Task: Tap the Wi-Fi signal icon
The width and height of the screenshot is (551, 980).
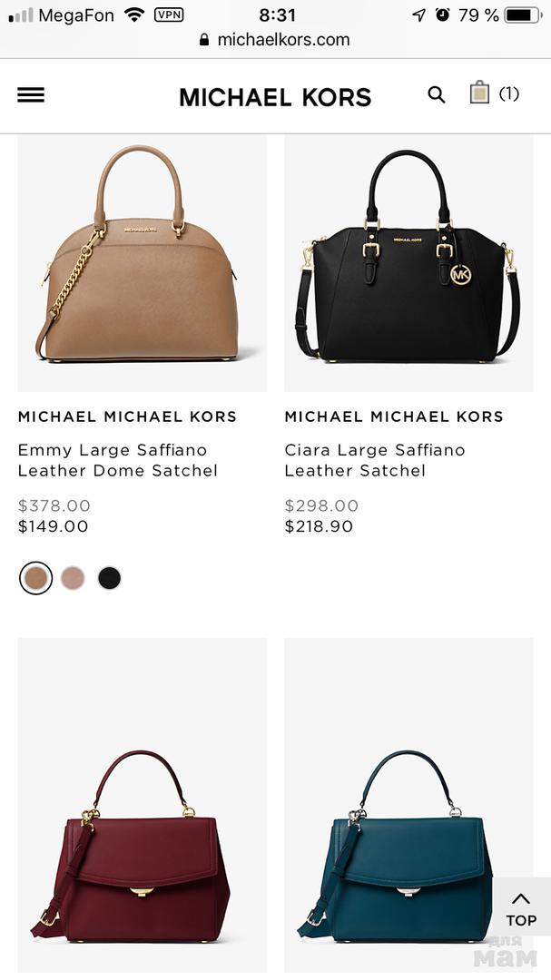Action: 134,15
